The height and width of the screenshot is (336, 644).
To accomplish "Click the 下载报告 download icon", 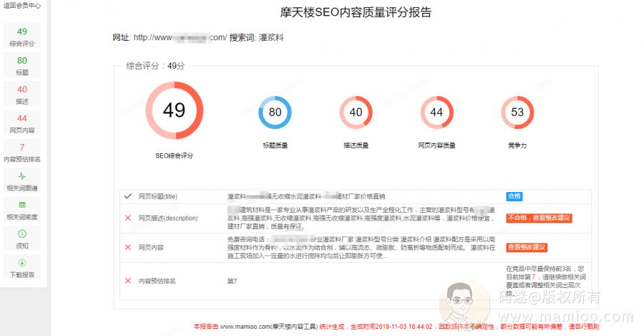I will click(x=21, y=263).
